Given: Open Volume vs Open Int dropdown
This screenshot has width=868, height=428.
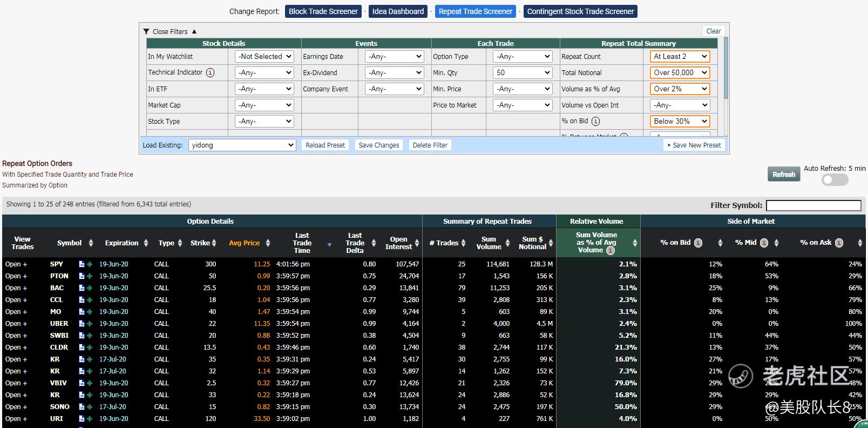Looking at the screenshot, I should pyautogui.click(x=680, y=105).
